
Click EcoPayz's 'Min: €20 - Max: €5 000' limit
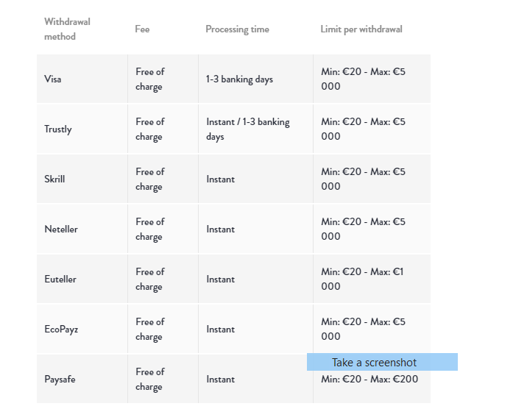click(364, 329)
